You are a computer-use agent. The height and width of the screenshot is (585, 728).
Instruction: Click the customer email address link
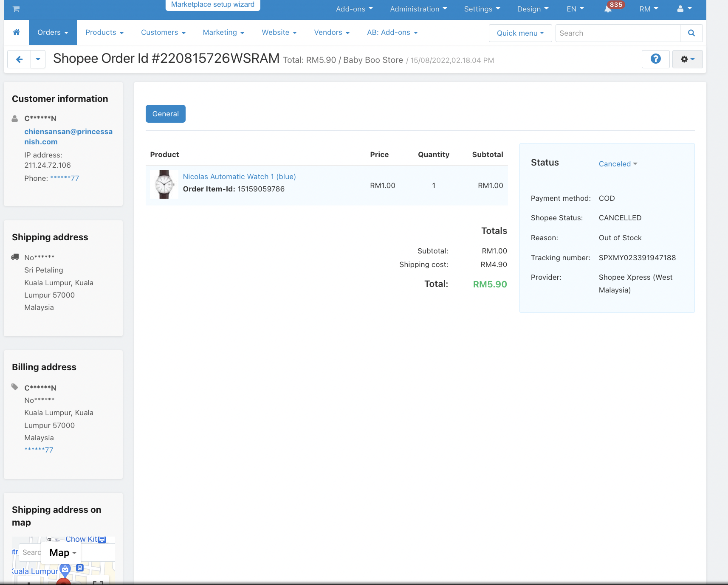point(68,137)
